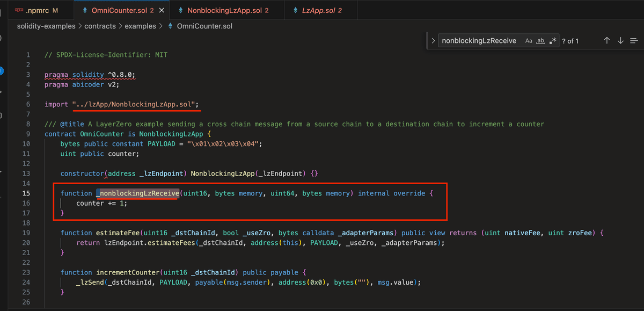Click the "counter += 1;" statement

click(x=102, y=203)
